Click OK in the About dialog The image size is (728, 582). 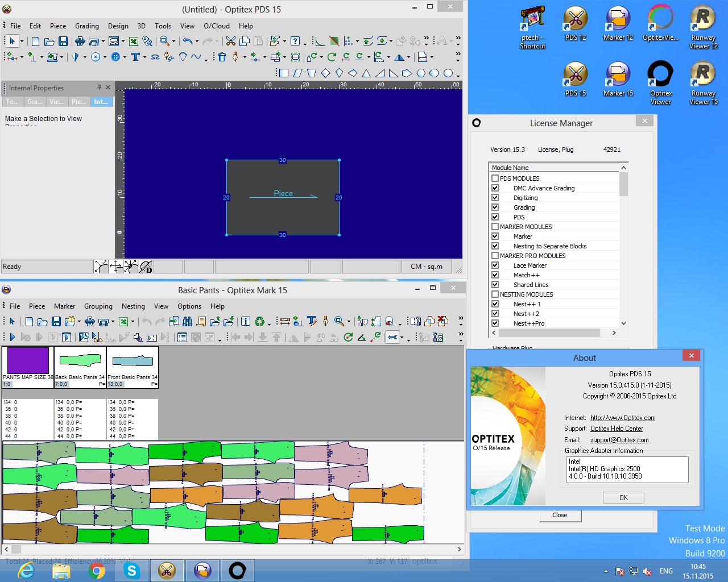[623, 497]
